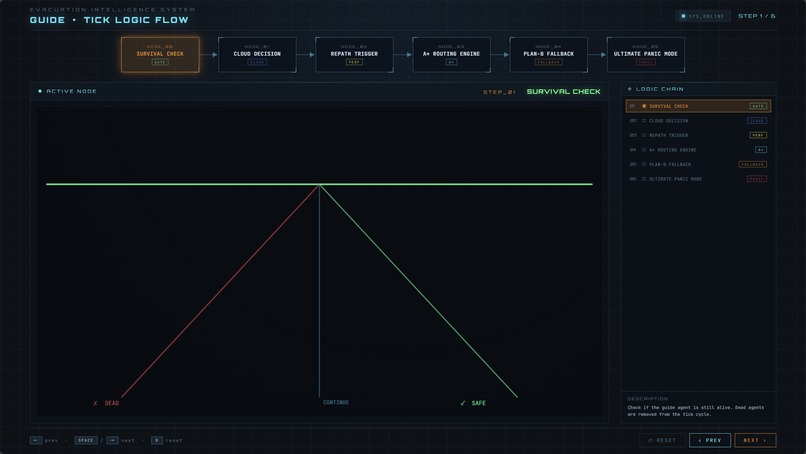Click the A* tag in the Logic Chain row
The width and height of the screenshot is (806, 454).
click(761, 150)
